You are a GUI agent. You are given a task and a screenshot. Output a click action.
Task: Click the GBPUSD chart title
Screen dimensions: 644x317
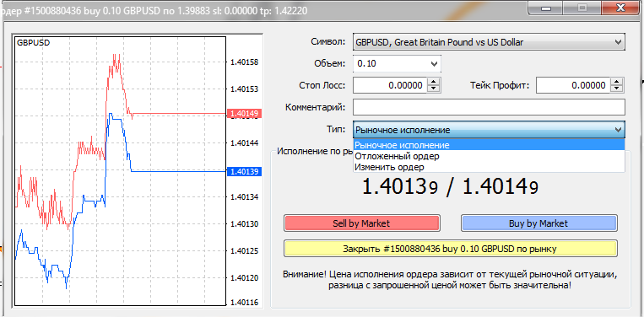pos(33,43)
